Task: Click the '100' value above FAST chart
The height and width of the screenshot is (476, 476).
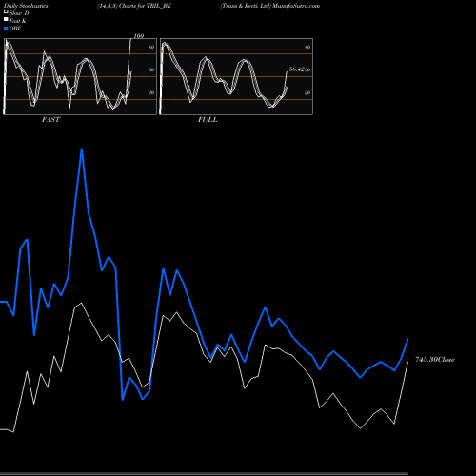Action: (x=139, y=36)
